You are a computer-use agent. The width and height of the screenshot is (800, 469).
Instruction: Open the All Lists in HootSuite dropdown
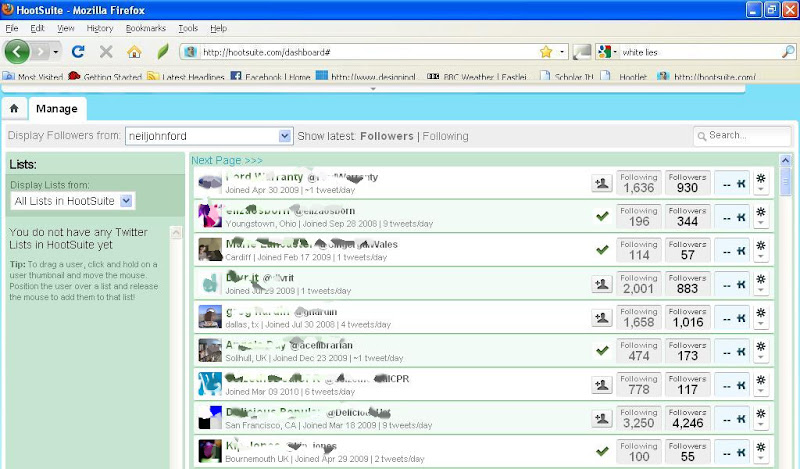[x=72, y=201]
